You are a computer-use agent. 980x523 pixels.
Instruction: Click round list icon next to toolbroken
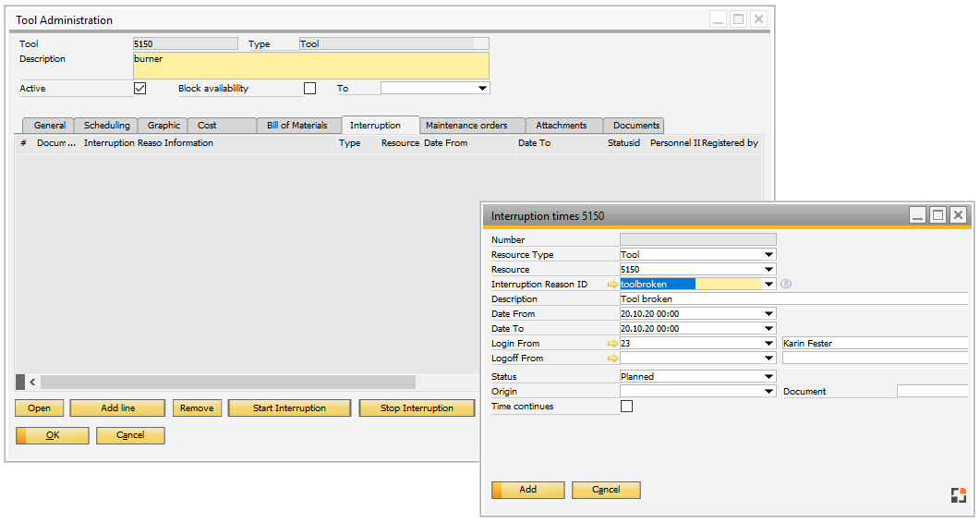point(786,285)
